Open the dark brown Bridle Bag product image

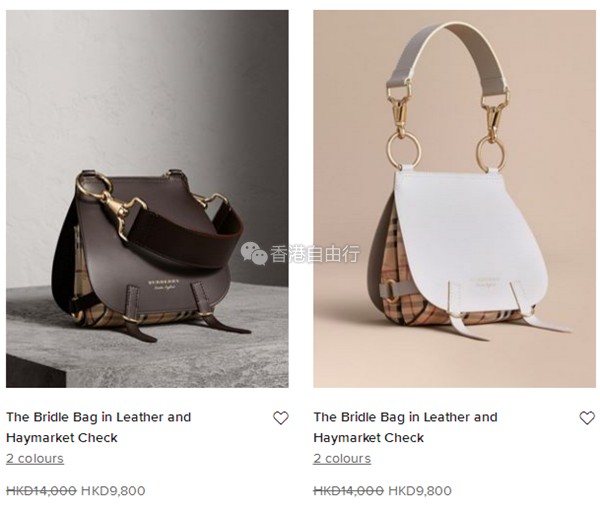(147, 199)
